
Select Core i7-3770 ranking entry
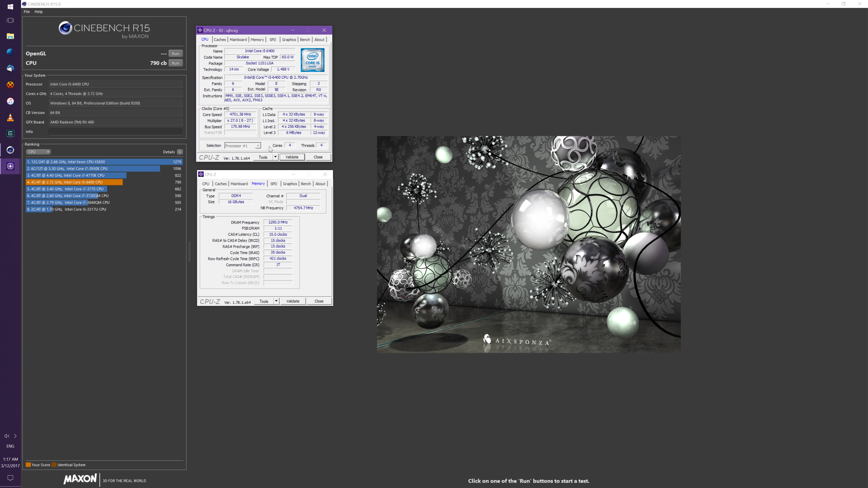104,189
